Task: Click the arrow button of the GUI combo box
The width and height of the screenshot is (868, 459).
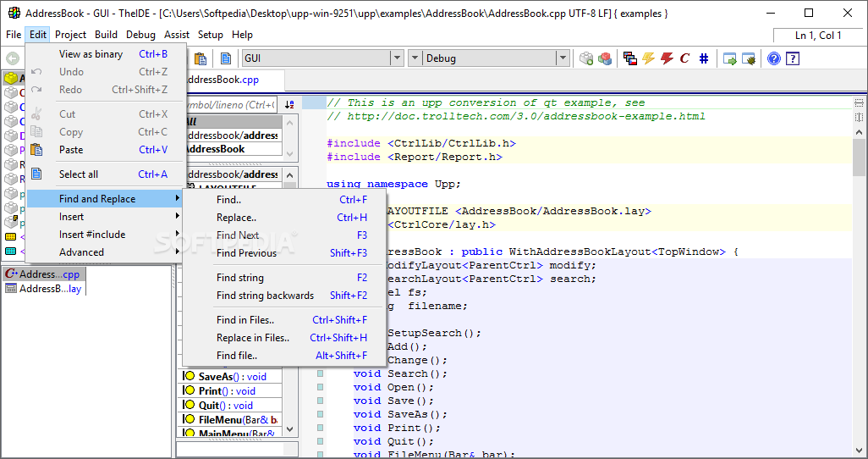Action: (397, 58)
